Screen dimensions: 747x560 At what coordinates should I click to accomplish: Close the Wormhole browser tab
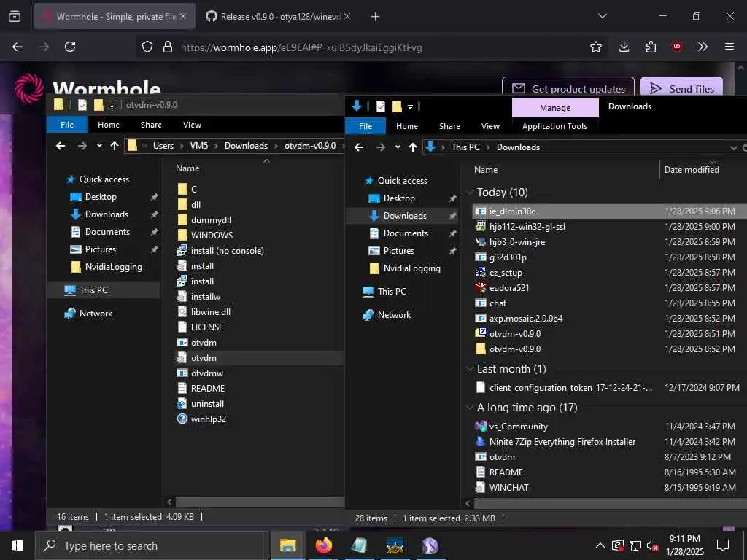coord(183,16)
